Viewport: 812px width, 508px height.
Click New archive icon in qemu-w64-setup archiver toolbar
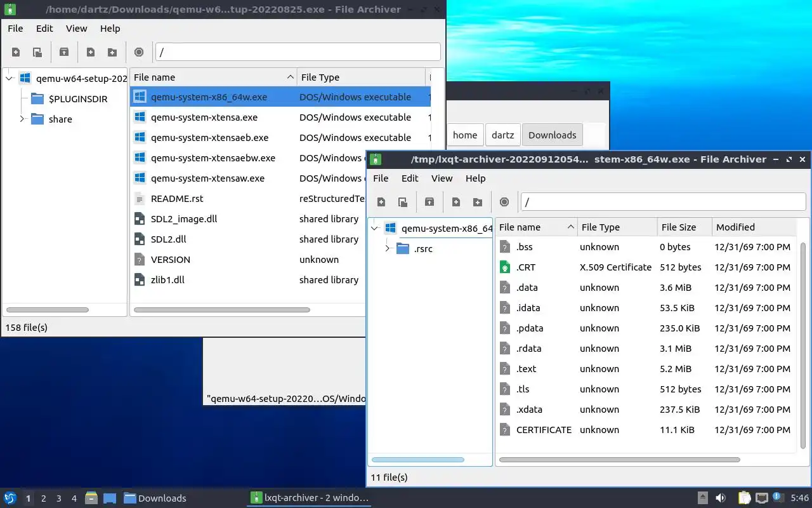(x=16, y=52)
